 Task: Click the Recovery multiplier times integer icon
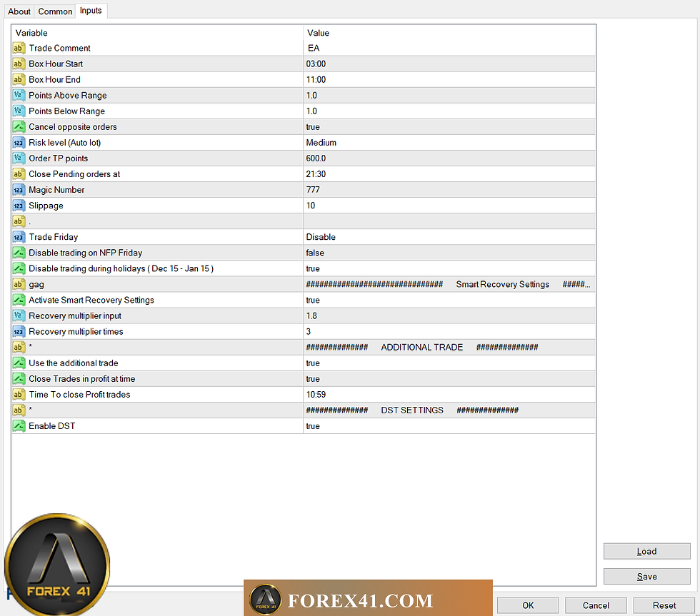click(19, 332)
